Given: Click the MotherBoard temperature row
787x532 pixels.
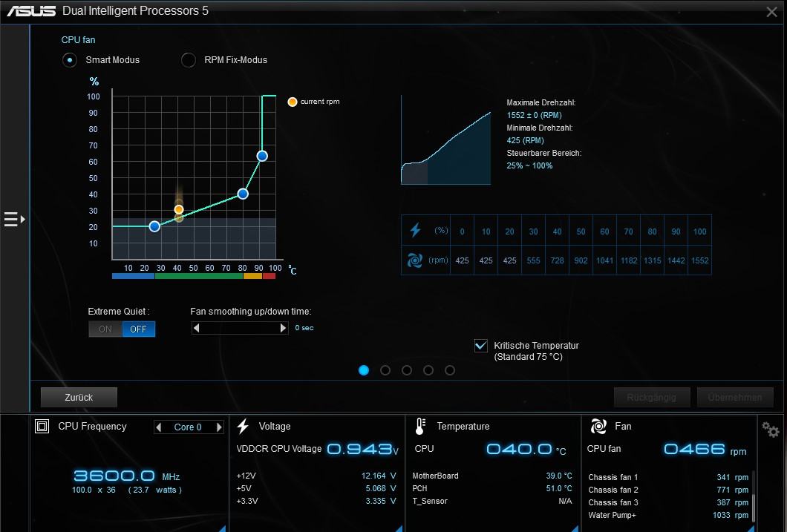Looking at the screenshot, I should (492, 476).
